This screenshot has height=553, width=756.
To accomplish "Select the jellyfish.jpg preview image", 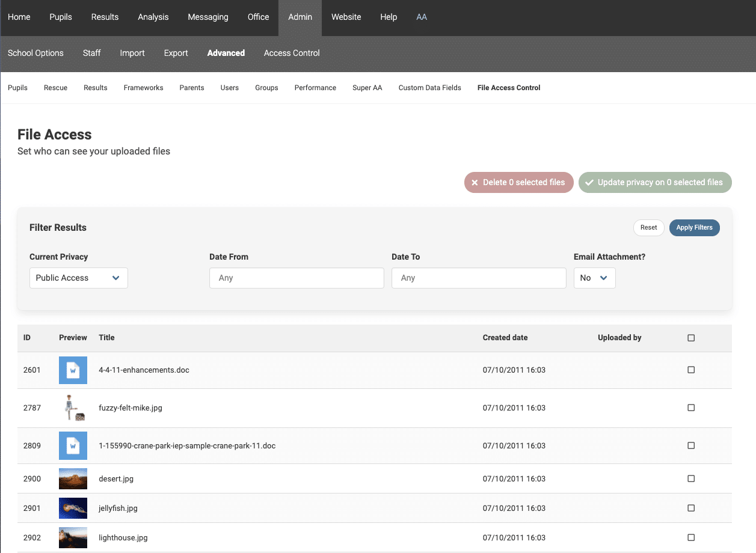I will click(72, 508).
